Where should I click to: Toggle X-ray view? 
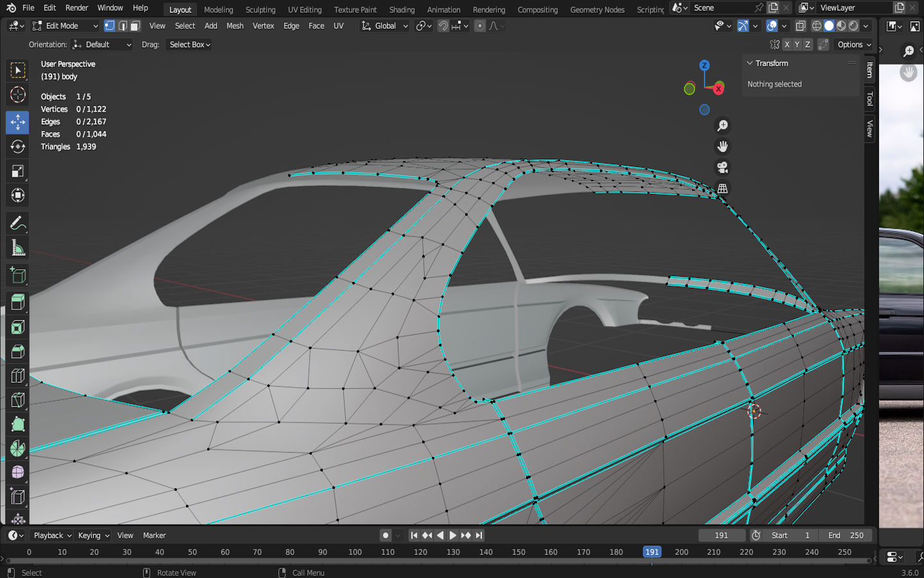(x=800, y=26)
